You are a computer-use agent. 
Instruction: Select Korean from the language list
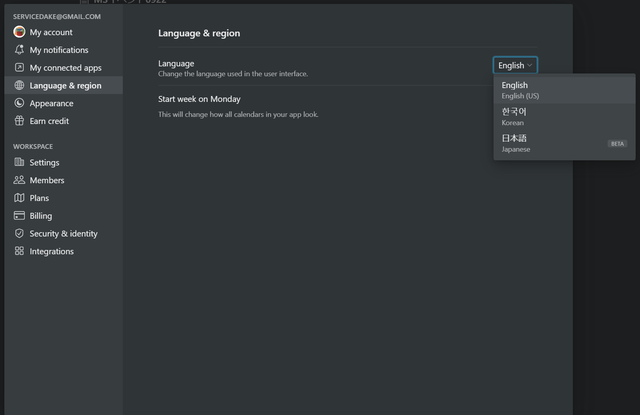tap(564, 117)
